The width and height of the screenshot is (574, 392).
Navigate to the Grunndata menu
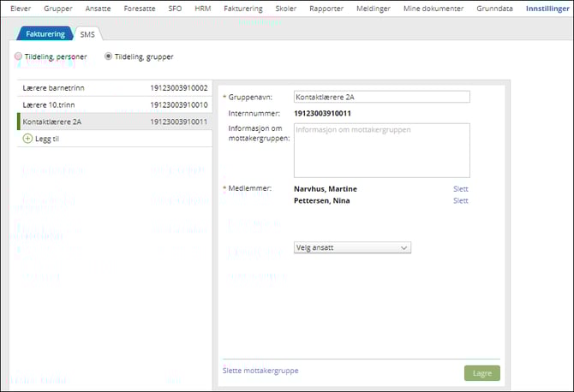tap(493, 9)
